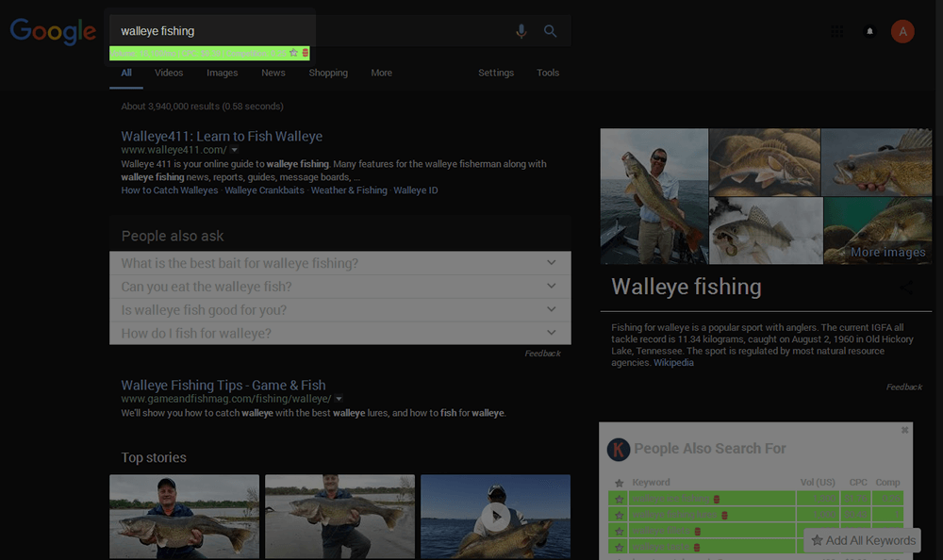Image resolution: width=943 pixels, height=560 pixels.
Task: Click the walleye fishing lures keyword
Action: [674, 515]
